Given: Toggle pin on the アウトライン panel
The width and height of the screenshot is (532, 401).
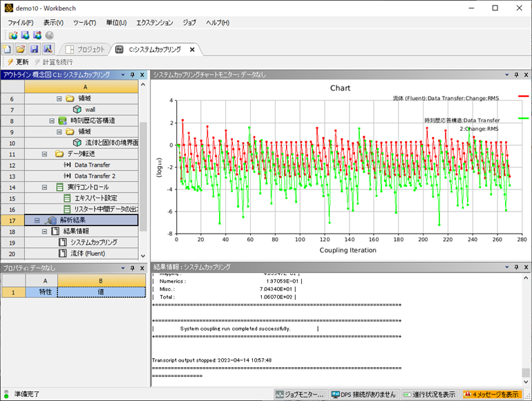Looking at the screenshot, I should (132, 75).
